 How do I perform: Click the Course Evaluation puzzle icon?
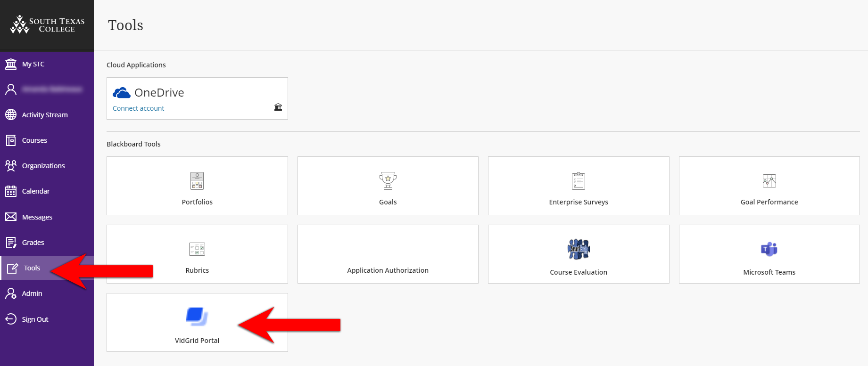[579, 249]
